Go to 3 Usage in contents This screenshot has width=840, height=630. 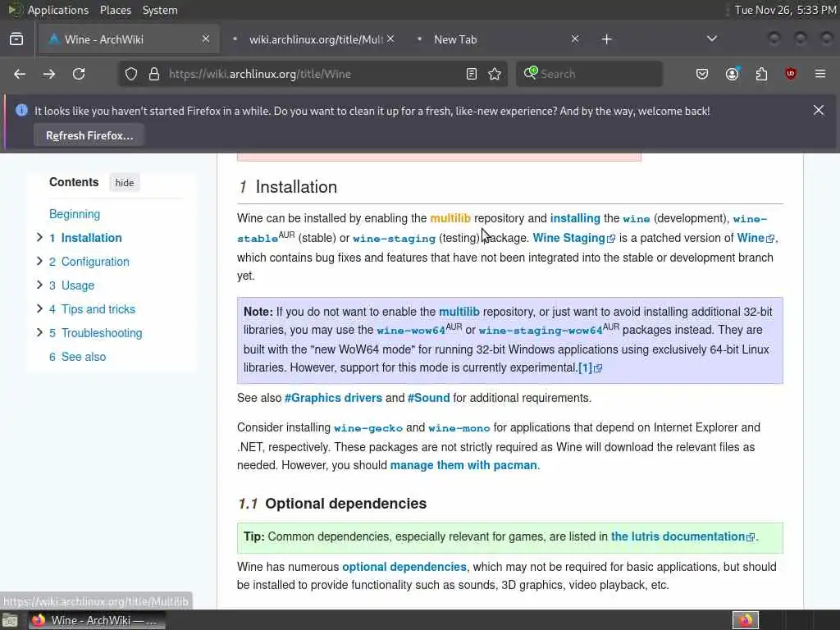click(72, 285)
